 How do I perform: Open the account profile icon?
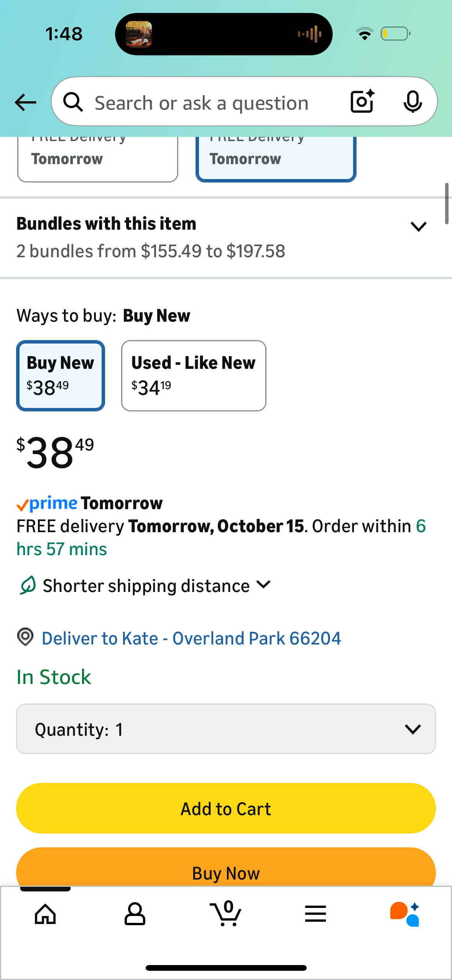pos(135,914)
